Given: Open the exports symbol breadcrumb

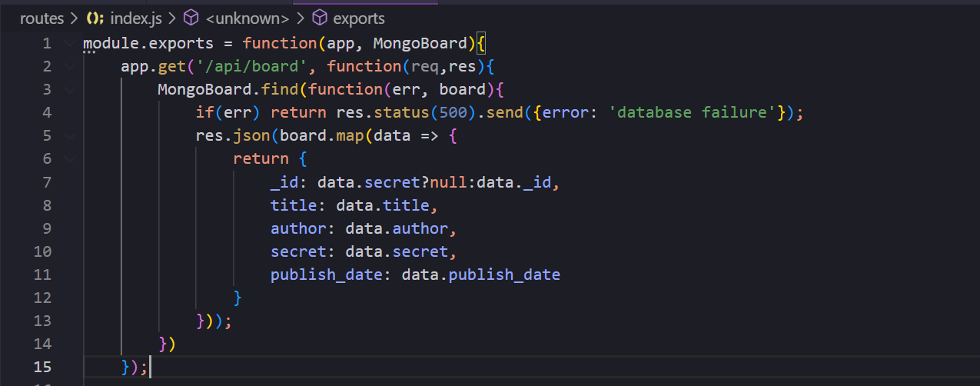Looking at the screenshot, I should (359, 18).
